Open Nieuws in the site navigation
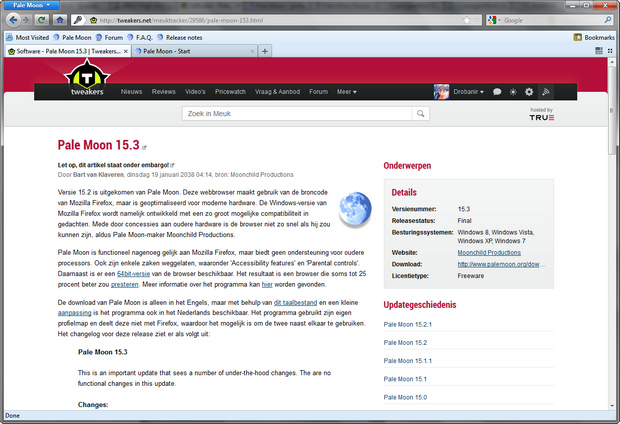Screen dimensions: 620x424 [131, 92]
